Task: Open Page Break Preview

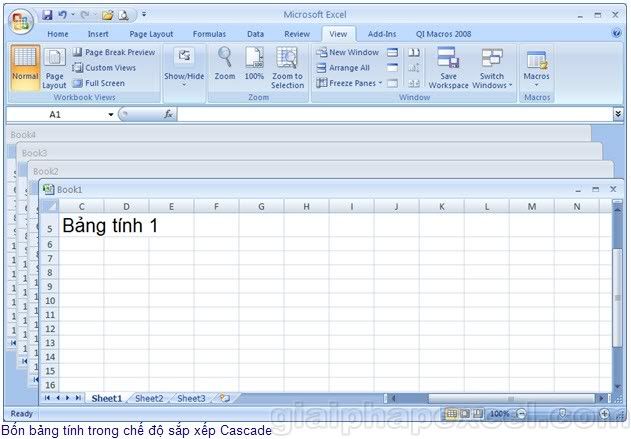Action: 113,52
